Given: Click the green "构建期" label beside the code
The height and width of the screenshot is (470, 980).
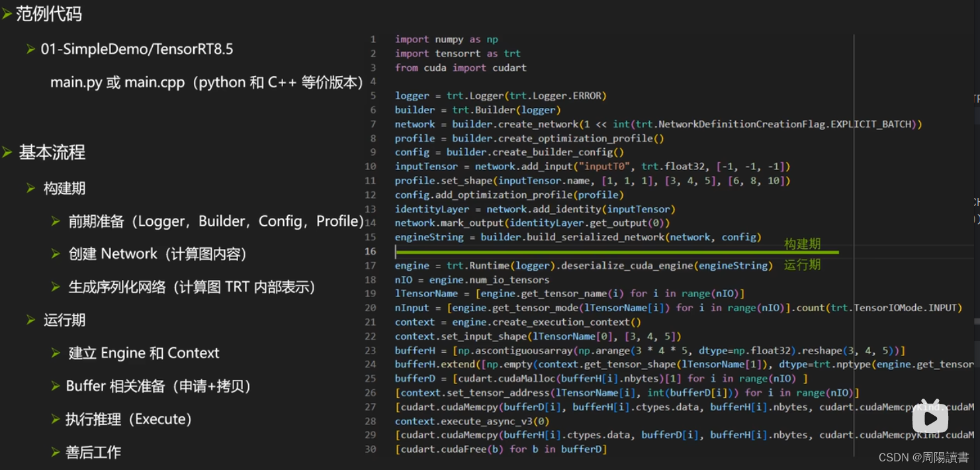Looking at the screenshot, I should 802,244.
